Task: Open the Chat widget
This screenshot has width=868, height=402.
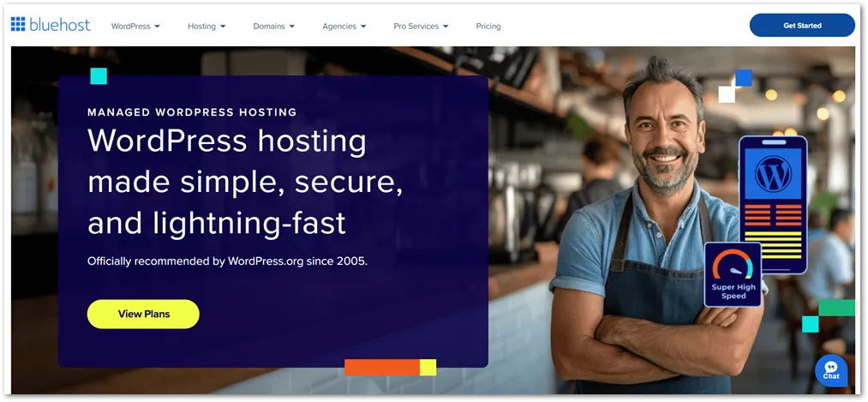Action: click(831, 370)
